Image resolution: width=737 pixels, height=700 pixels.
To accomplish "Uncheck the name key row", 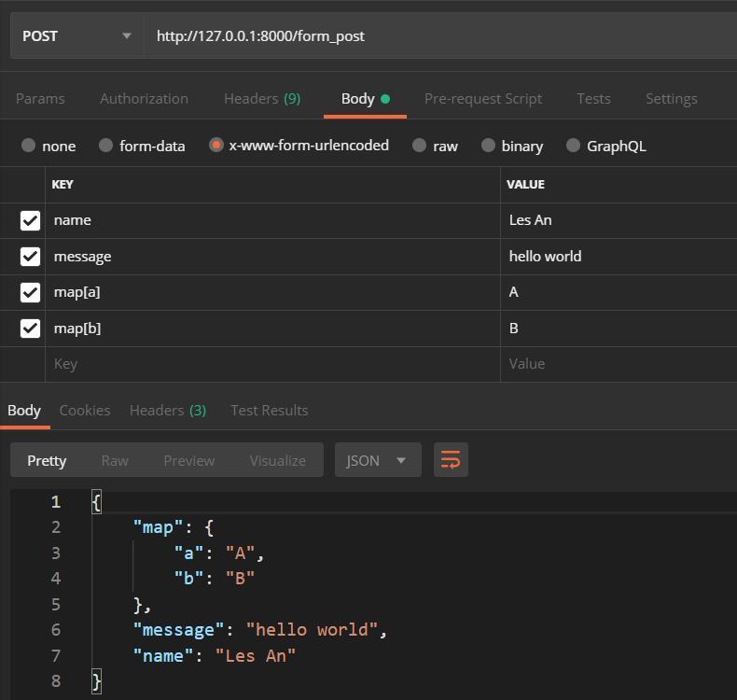I will pyautogui.click(x=30, y=220).
